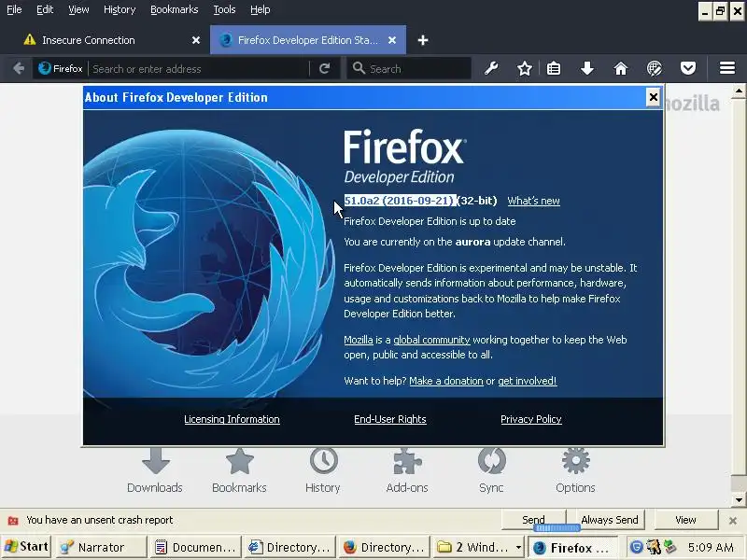
Task: Switch to Firefox Developer Edition Start tab
Action: pyautogui.click(x=307, y=40)
